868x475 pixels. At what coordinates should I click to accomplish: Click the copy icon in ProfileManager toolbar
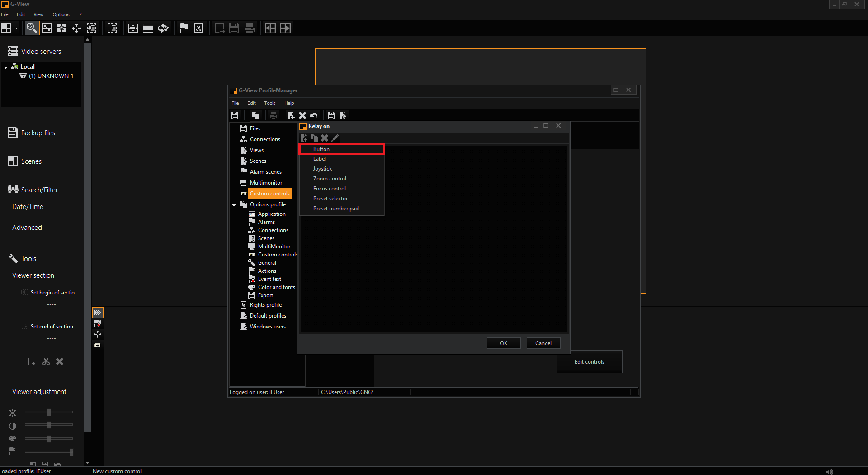pyautogui.click(x=255, y=115)
